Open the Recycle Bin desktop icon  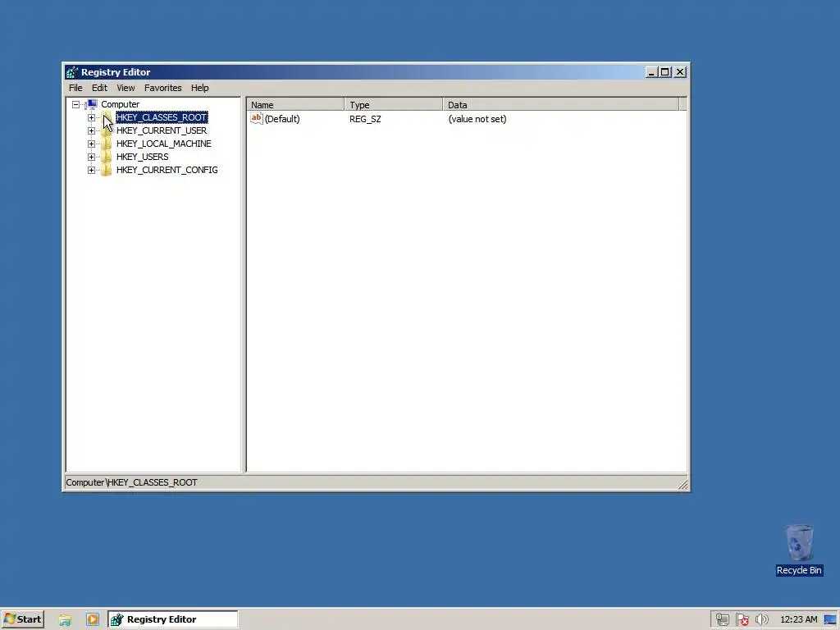(799, 550)
